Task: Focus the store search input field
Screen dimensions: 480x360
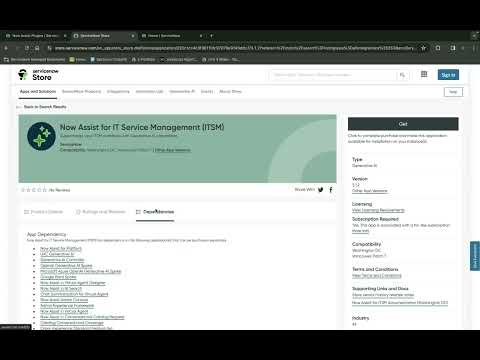Action: [x=333, y=75]
